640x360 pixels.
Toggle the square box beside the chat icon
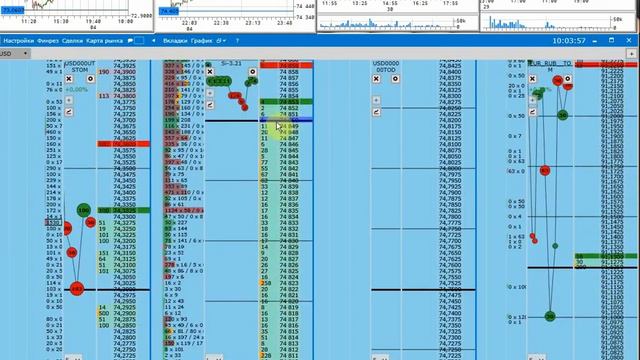(139, 41)
